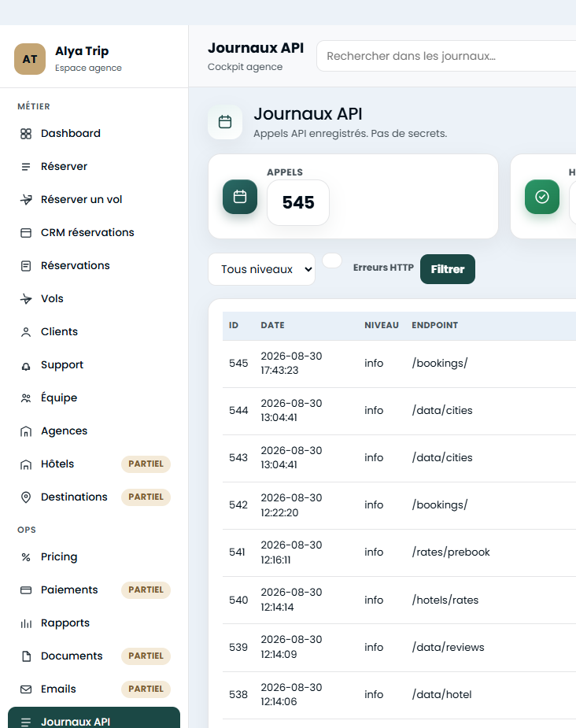Image resolution: width=576 pixels, height=728 pixels.
Task: Expand the Tous niveaux dropdown
Action: (261, 269)
